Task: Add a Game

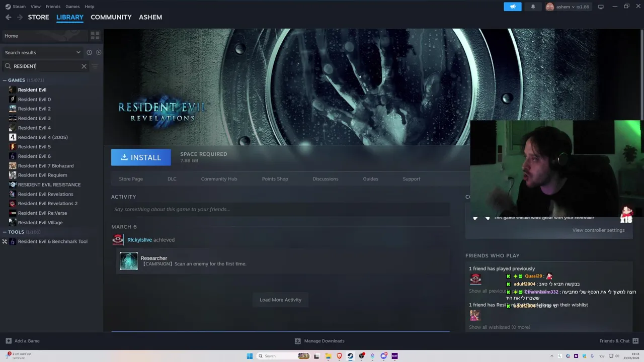Action: coord(23,341)
